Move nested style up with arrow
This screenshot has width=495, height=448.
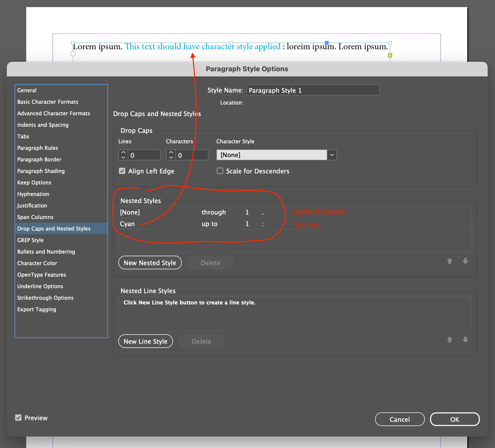click(x=449, y=261)
